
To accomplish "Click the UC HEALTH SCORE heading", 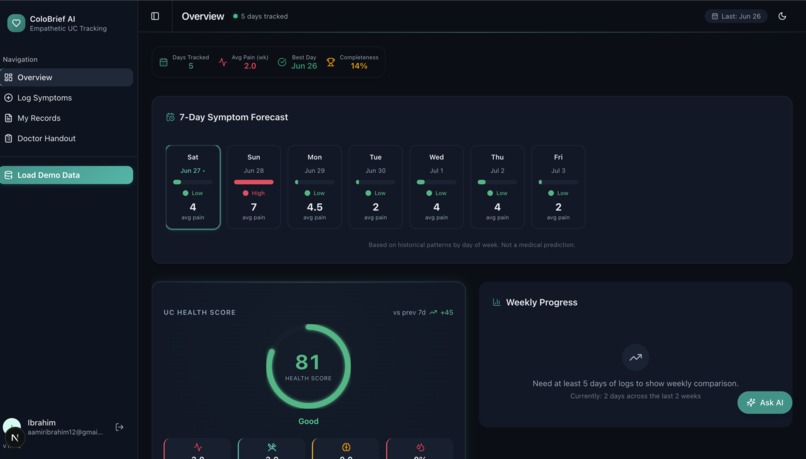I will click(x=199, y=313).
